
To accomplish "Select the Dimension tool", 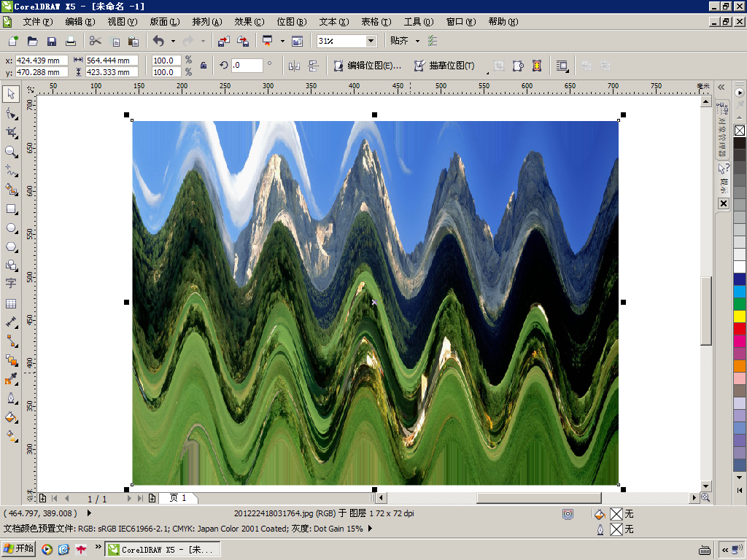I will point(11,322).
